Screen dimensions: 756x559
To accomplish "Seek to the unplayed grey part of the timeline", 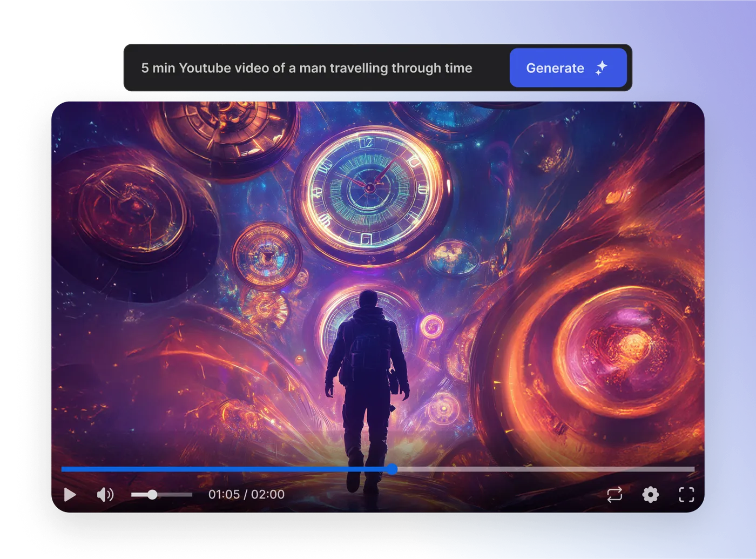I will pos(540,469).
